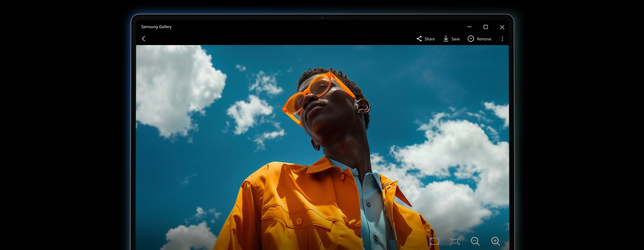This screenshot has width=644, height=250.
Task: Click Remove in the toolbar
Action: tap(479, 39)
